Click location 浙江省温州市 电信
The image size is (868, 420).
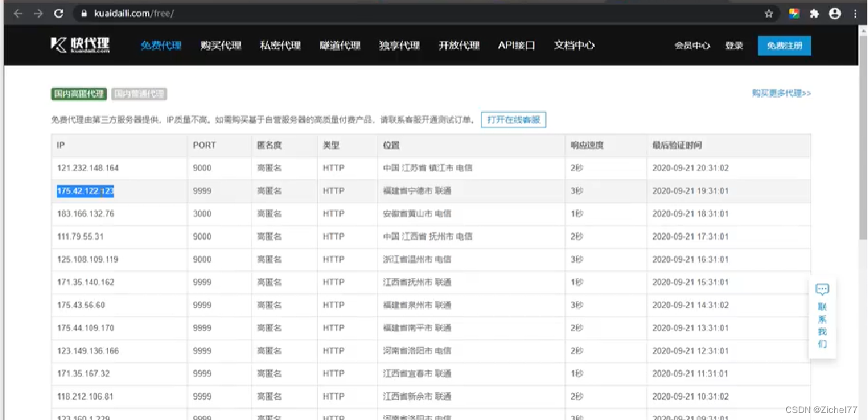click(x=417, y=260)
